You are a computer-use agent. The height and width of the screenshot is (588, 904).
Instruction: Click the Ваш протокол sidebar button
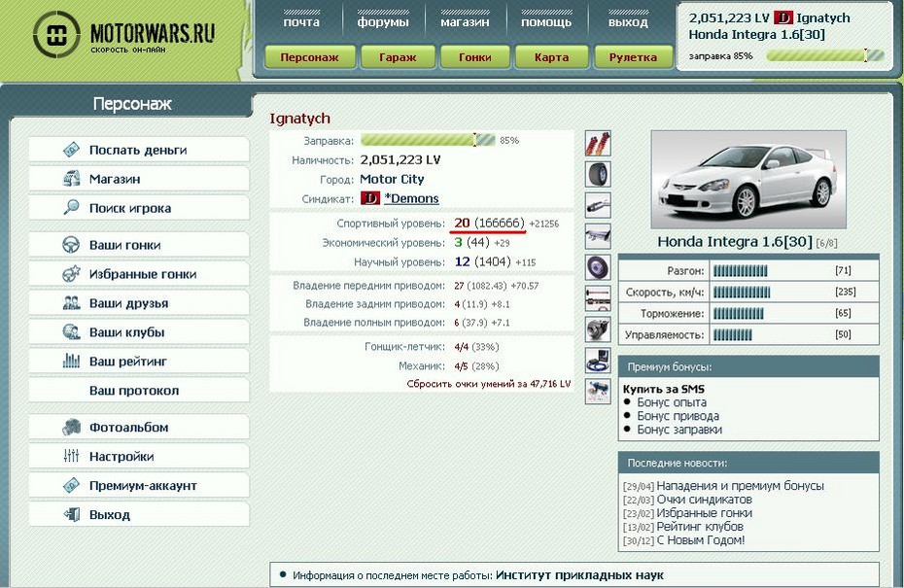click(x=139, y=391)
